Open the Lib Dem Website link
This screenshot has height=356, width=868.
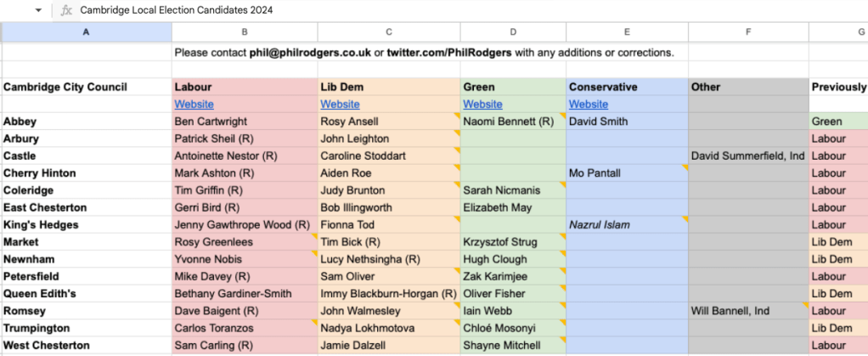point(340,105)
